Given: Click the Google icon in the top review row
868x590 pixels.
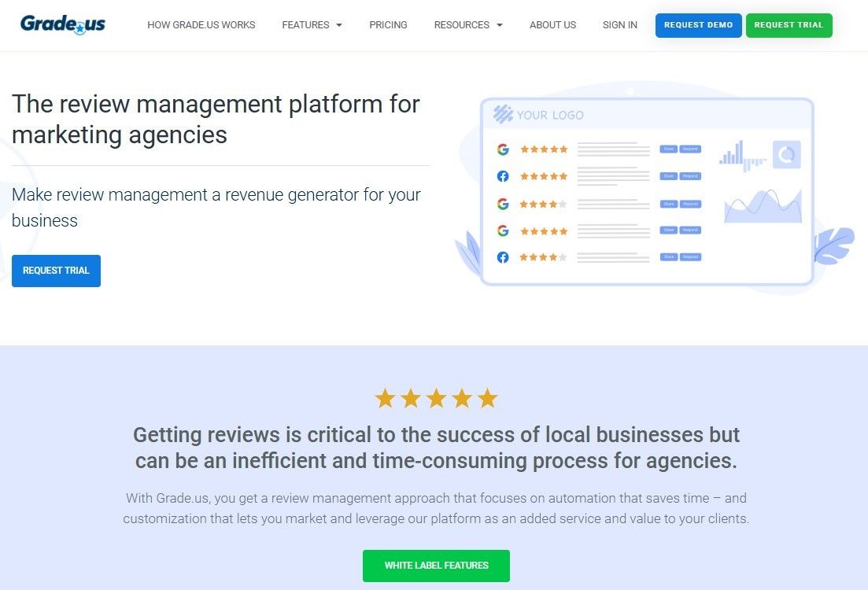Looking at the screenshot, I should click(503, 149).
